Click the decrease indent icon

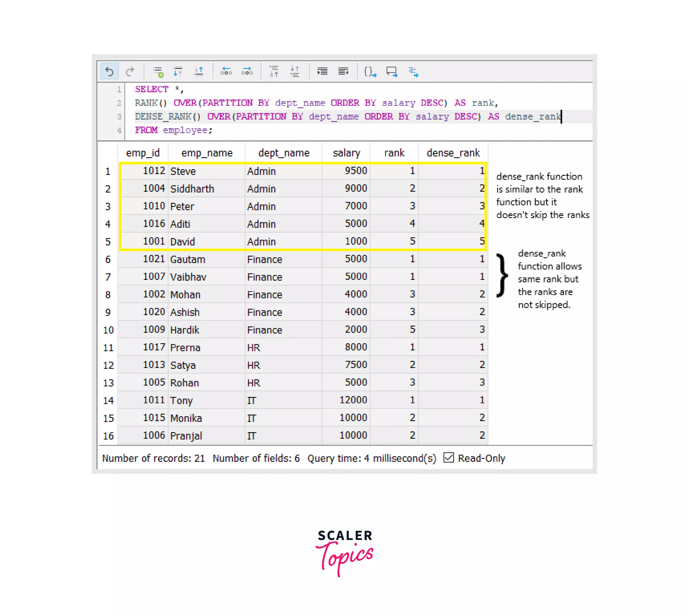[x=343, y=71]
